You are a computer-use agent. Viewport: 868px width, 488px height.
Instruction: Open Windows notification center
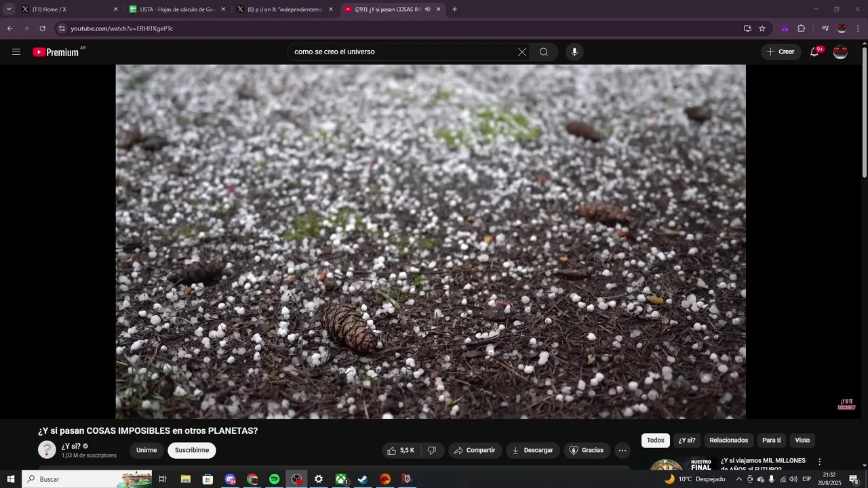pos(854,479)
